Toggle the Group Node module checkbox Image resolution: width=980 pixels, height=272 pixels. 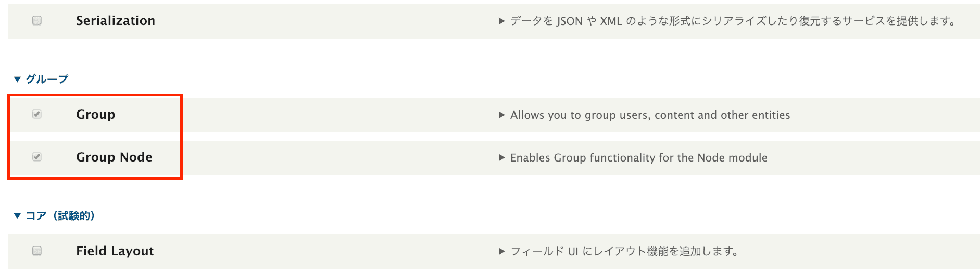(x=37, y=157)
